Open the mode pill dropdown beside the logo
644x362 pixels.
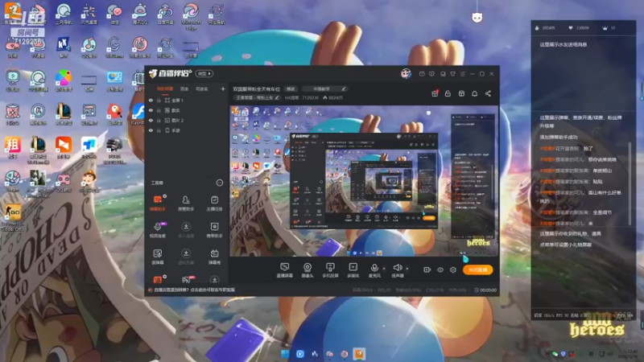coord(204,74)
